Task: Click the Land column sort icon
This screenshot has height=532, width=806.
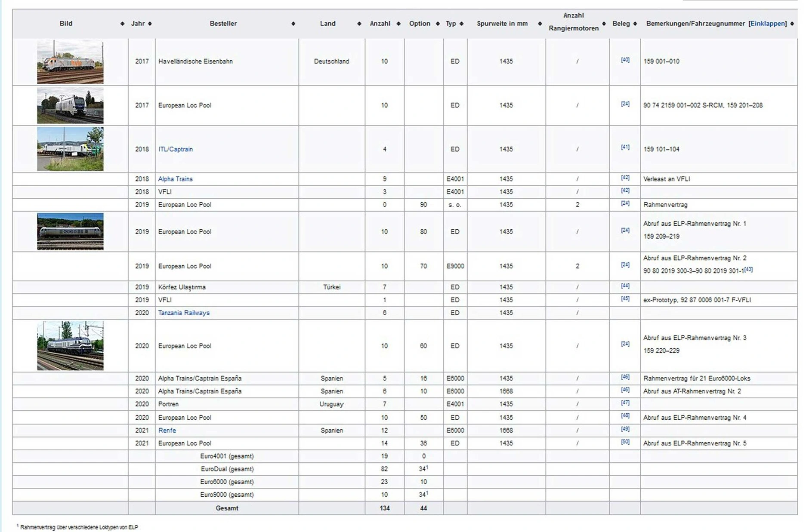Action: [x=359, y=24]
